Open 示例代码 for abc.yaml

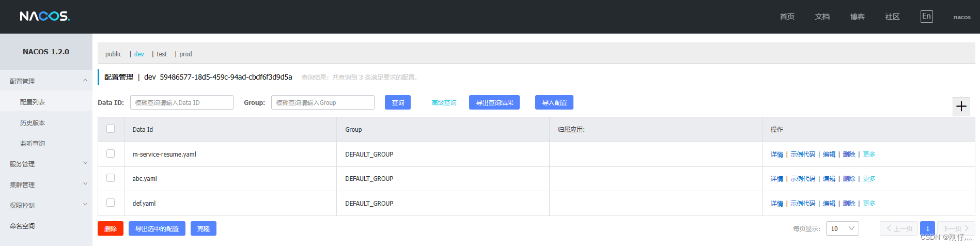803,179
